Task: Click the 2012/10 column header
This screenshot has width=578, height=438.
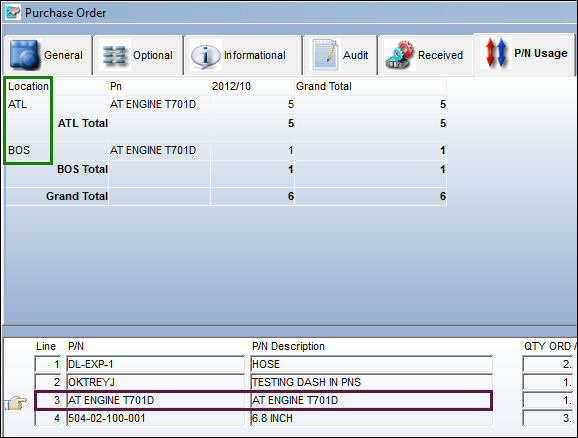Action: coord(231,86)
